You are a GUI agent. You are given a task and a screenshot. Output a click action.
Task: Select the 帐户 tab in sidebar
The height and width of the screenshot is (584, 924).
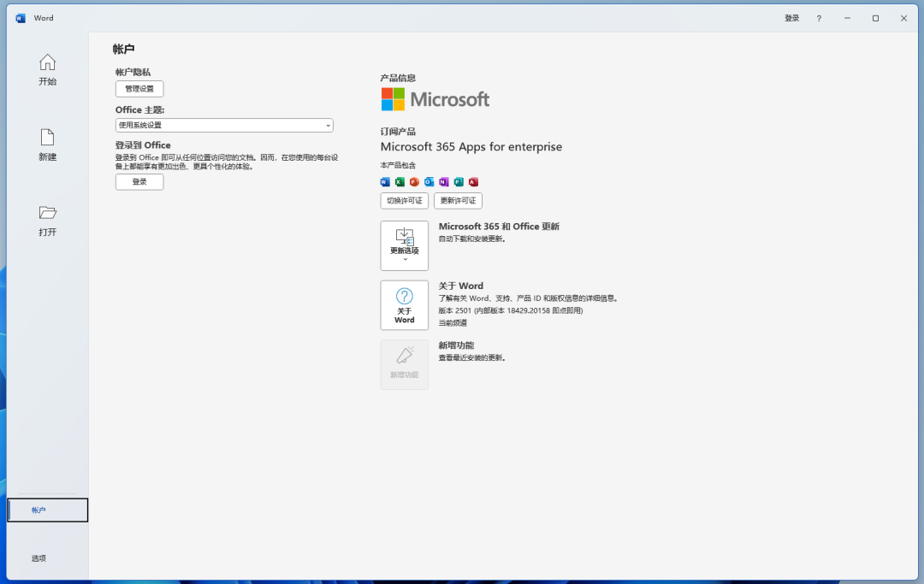[x=48, y=510]
